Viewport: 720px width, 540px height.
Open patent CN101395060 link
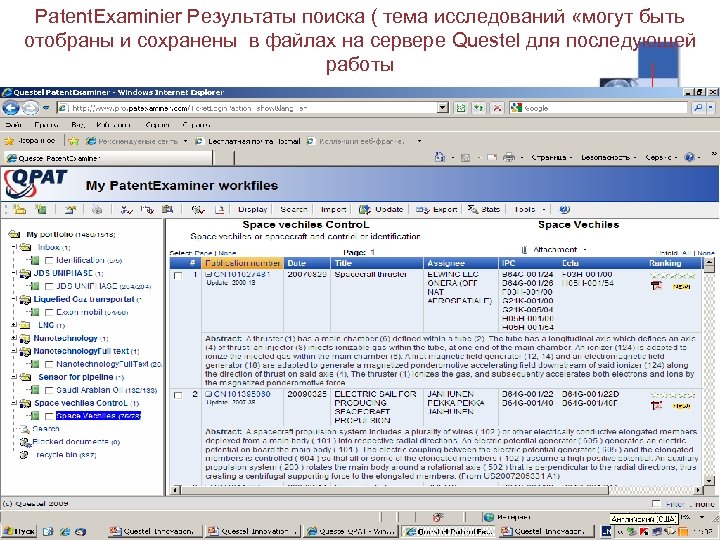coord(241,394)
